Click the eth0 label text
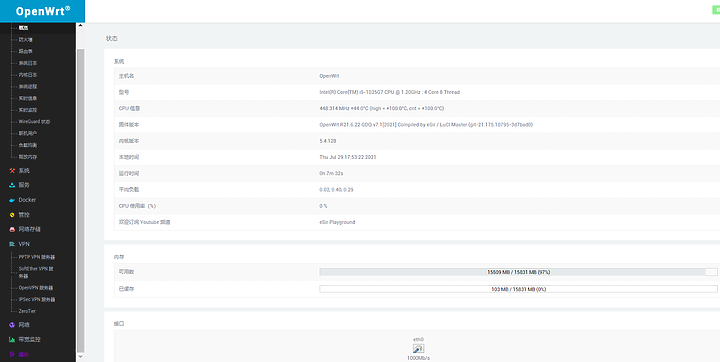The height and width of the screenshot is (362, 720). tap(418, 339)
